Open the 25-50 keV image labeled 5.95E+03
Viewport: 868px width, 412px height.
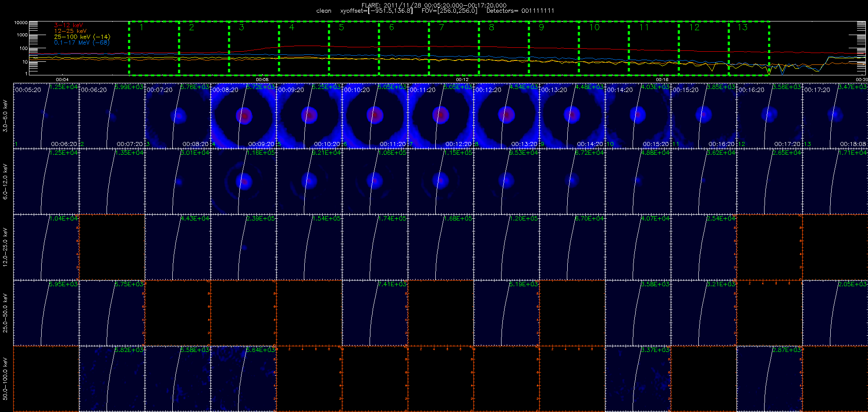click(x=46, y=313)
